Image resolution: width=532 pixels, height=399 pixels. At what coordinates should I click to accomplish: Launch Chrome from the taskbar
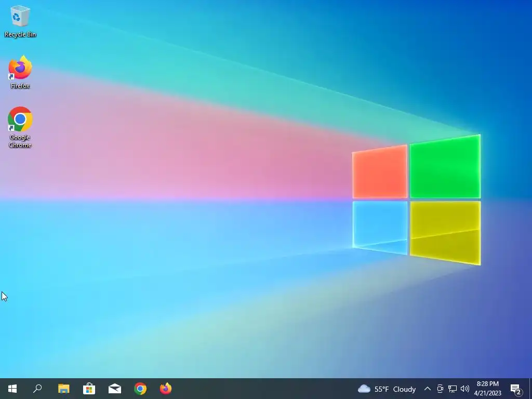(140, 389)
